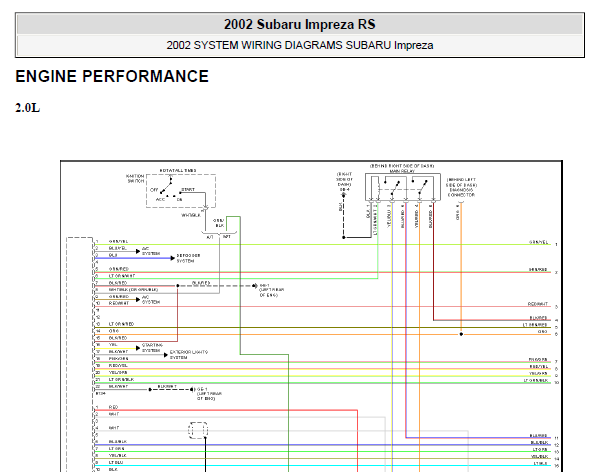Click the "DEFOGGER SYSTEM" reference

coord(188,258)
